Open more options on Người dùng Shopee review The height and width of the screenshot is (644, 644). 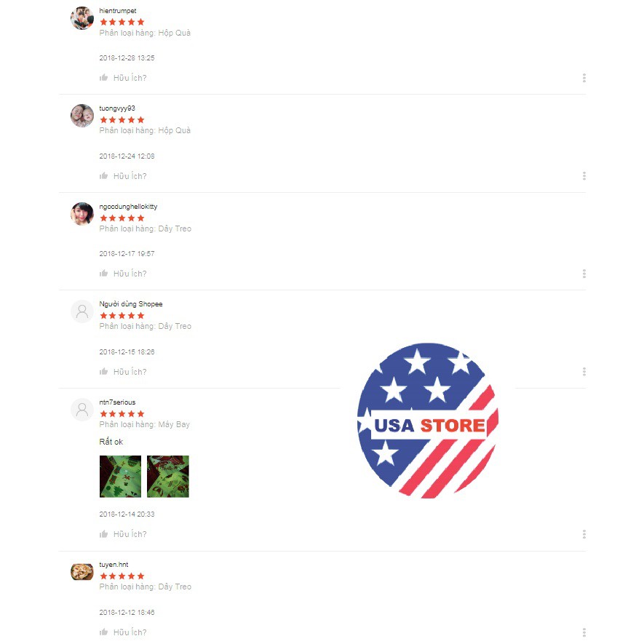click(x=584, y=372)
